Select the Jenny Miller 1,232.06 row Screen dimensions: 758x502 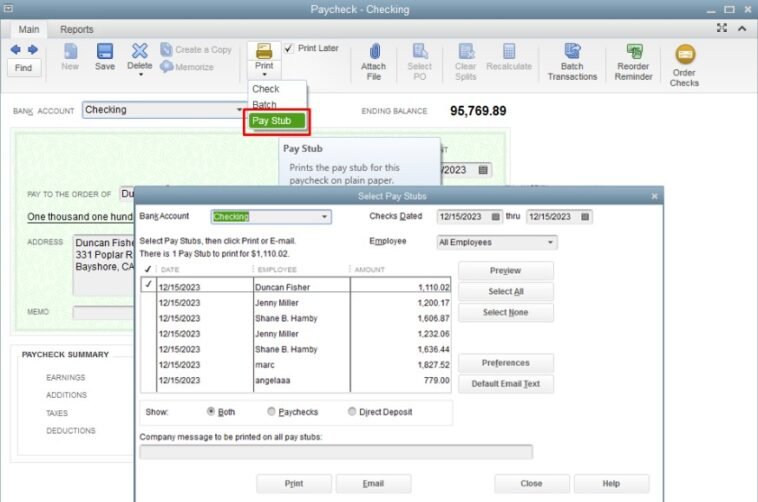(295, 334)
